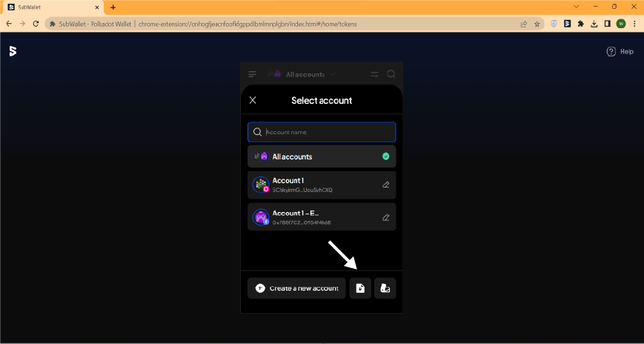This screenshot has height=344, width=644.
Task: Click the import account icon button
Action: [x=360, y=288]
